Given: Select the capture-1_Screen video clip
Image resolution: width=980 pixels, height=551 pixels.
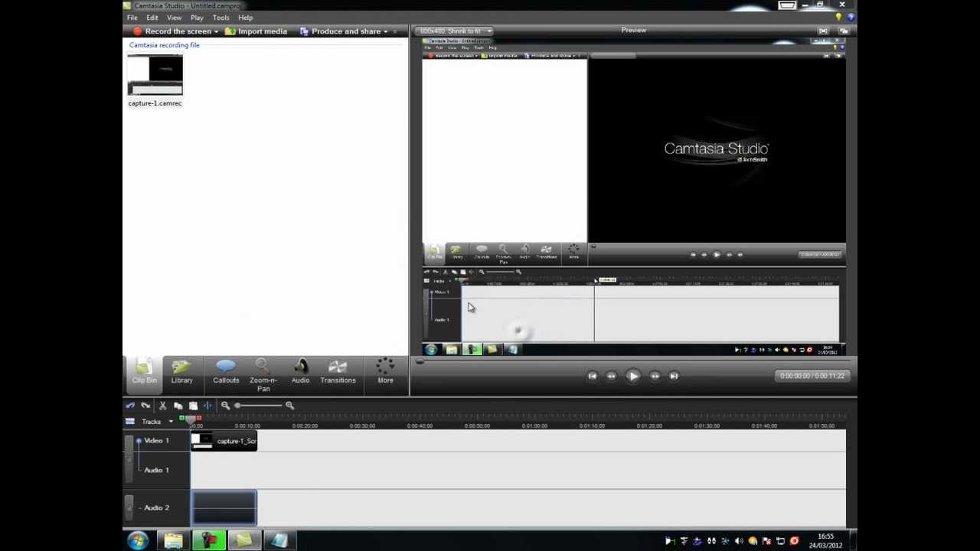Looking at the screenshot, I should 224,441.
